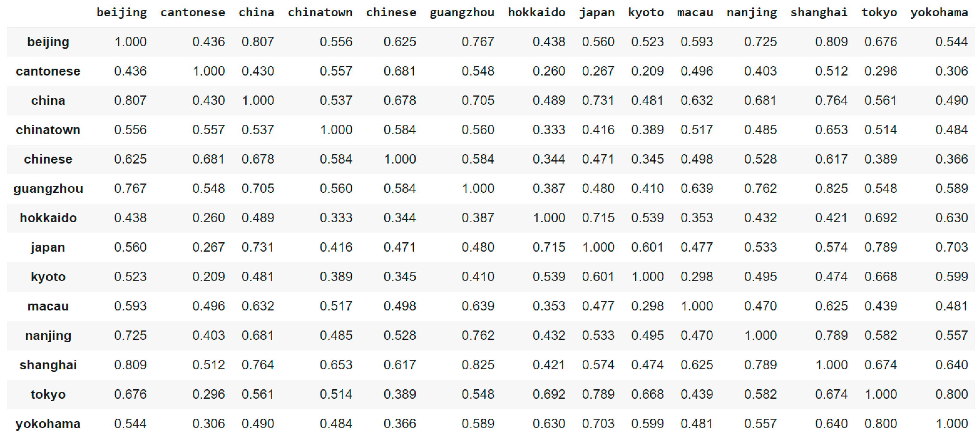Click the nanjing column header
The image size is (980, 439).
tap(752, 12)
